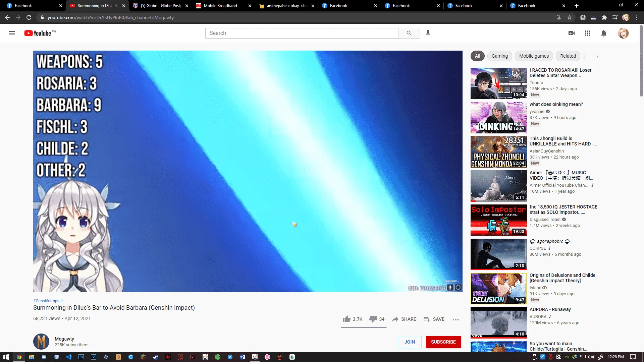The width and height of the screenshot is (644, 362).
Task: Share this video
Action: (404, 319)
